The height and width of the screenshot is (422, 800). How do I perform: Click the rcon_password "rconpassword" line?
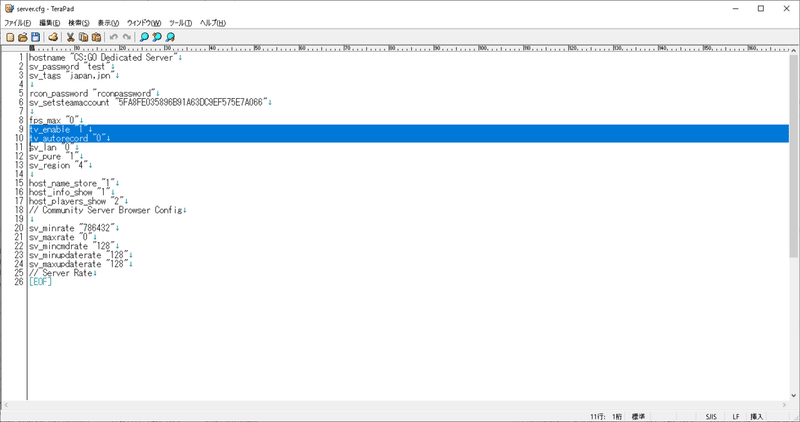pyautogui.click(x=93, y=93)
